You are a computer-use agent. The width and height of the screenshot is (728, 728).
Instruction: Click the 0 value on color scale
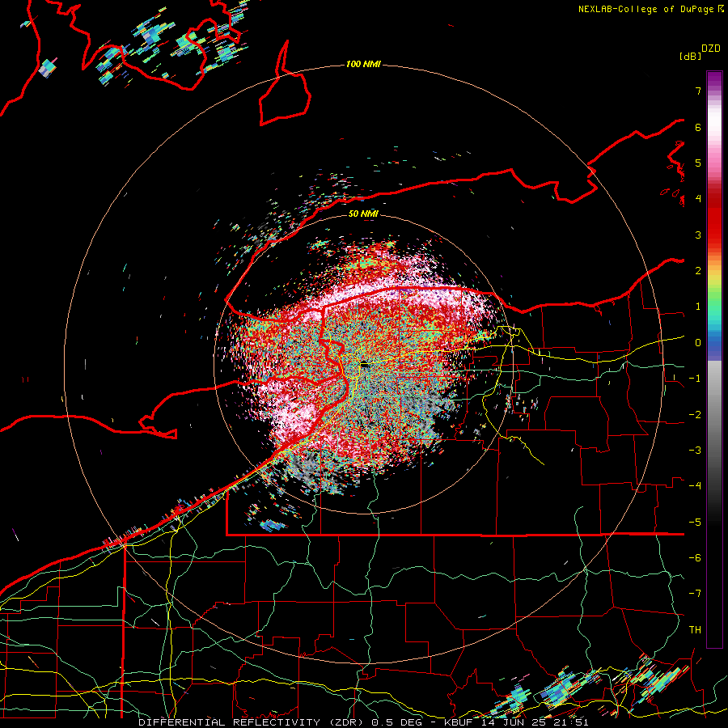pos(698,343)
